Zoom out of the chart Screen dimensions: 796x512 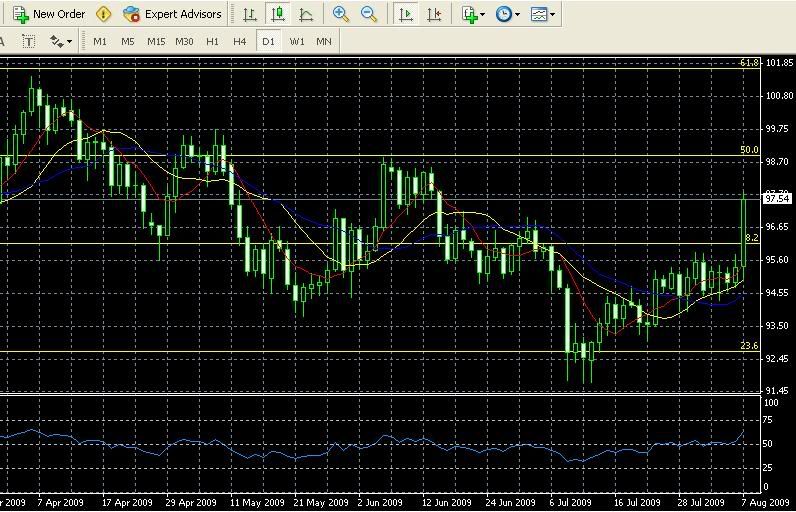point(369,14)
